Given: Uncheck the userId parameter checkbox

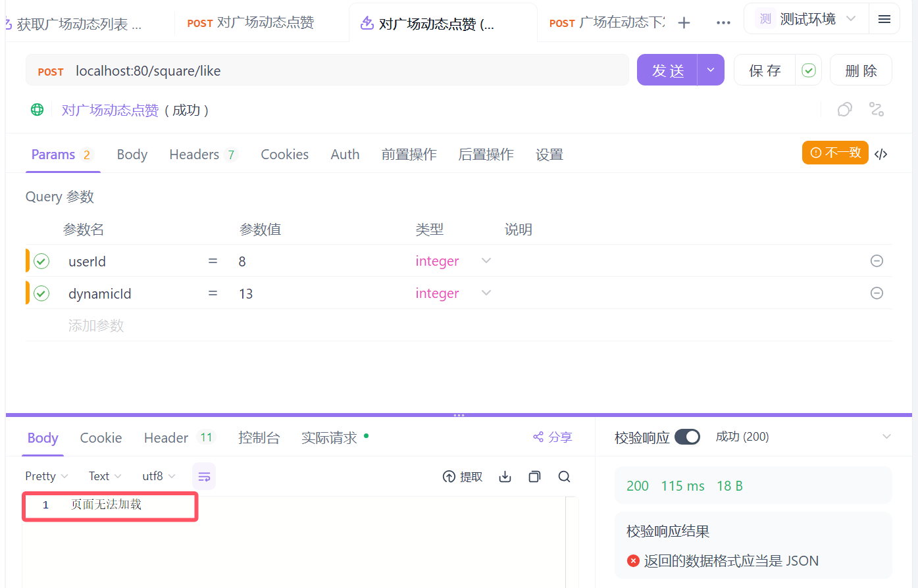Looking at the screenshot, I should click(40, 260).
